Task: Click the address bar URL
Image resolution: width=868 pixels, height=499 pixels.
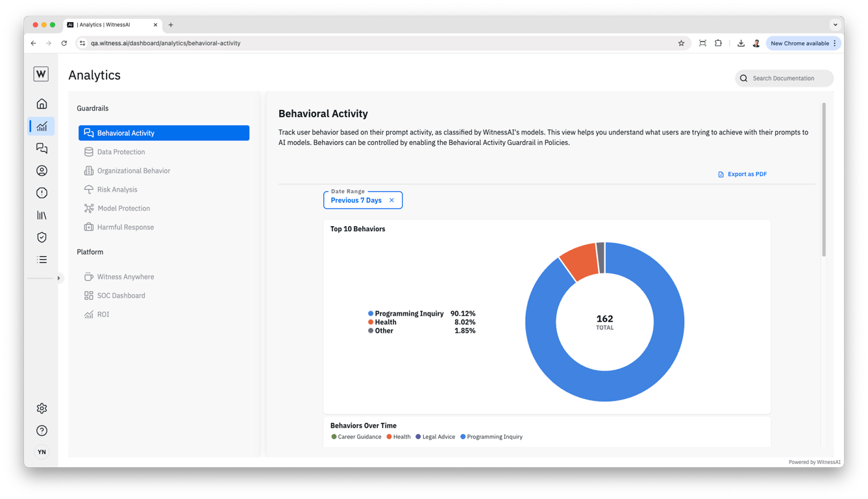Action: tap(166, 44)
